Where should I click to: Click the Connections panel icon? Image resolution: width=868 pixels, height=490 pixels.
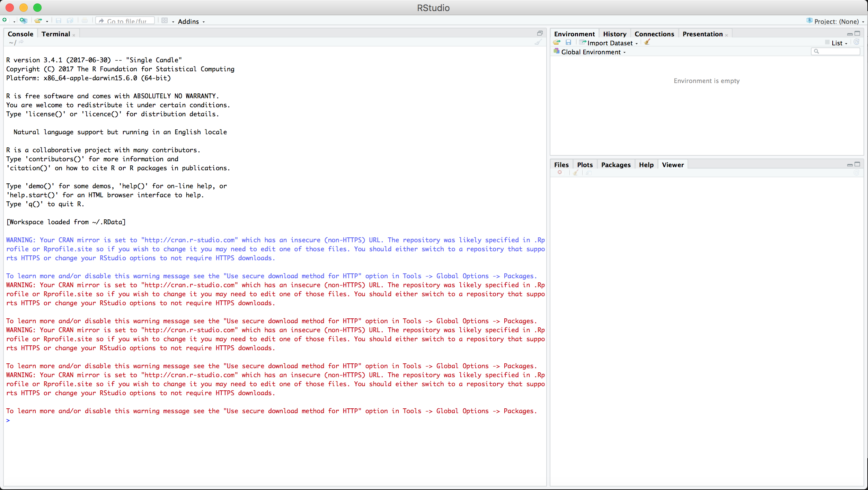coord(654,34)
